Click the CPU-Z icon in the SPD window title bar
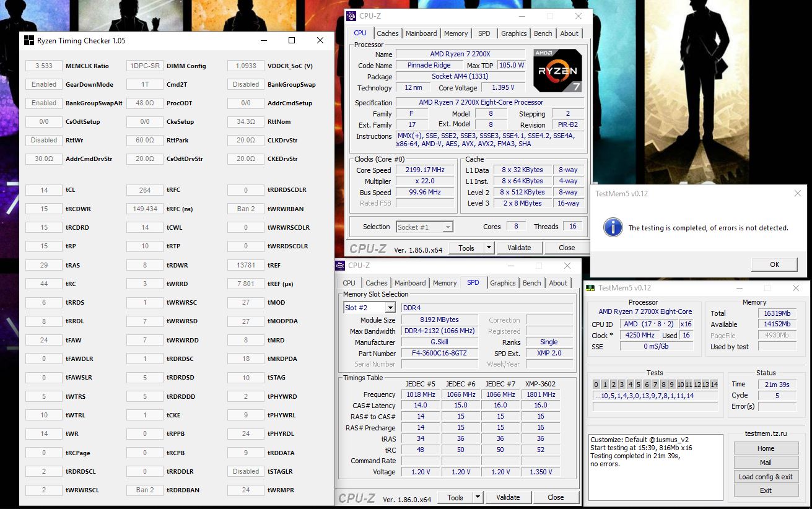 click(340, 266)
